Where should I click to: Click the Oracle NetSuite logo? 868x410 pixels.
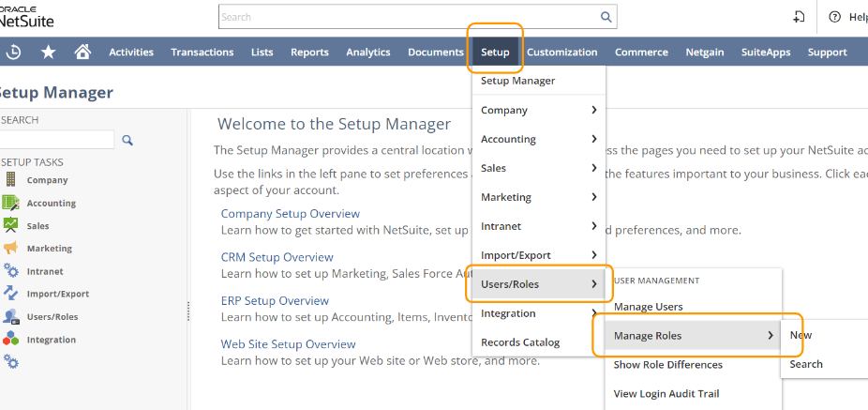pyautogui.click(x=26, y=17)
